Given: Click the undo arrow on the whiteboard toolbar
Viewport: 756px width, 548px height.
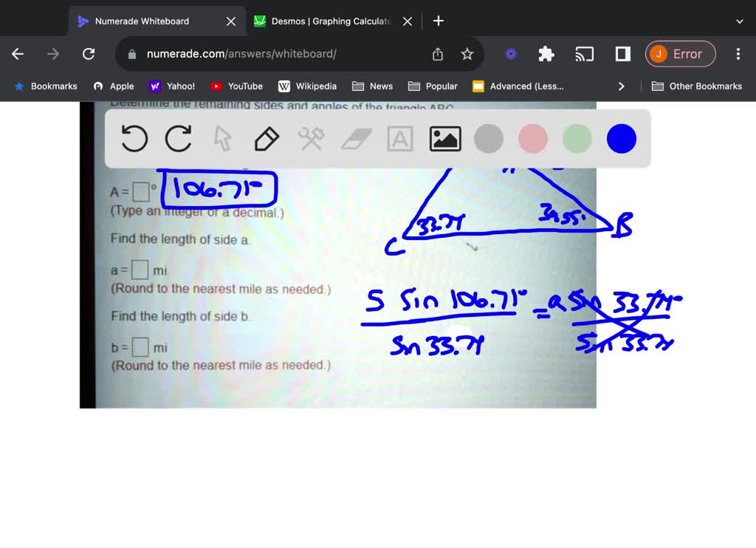Looking at the screenshot, I should (134, 138).
